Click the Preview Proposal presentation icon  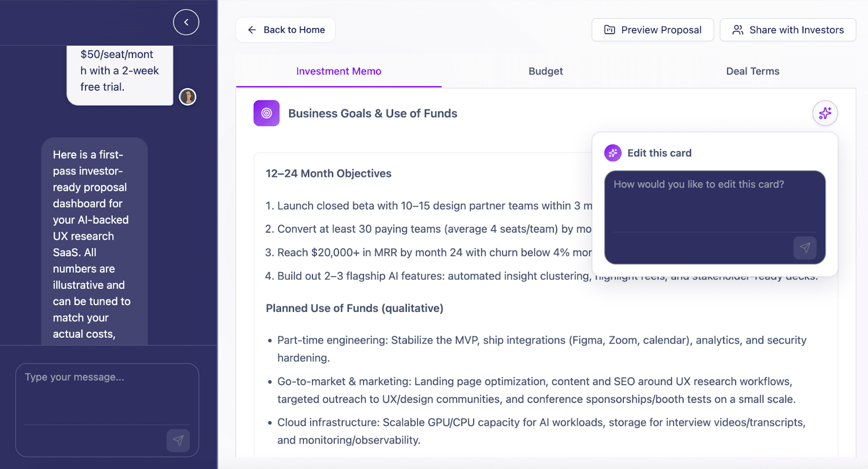(610, 30)
